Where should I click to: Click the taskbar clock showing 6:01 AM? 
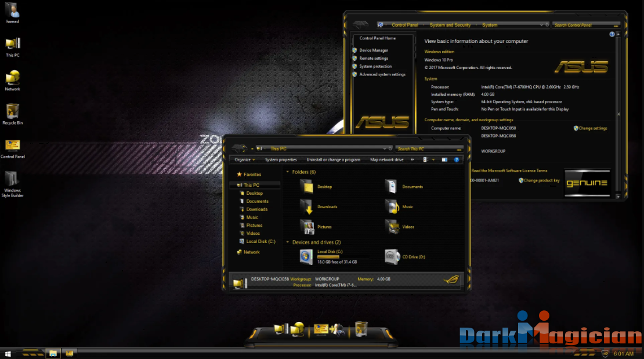click(x=624, y=354)
